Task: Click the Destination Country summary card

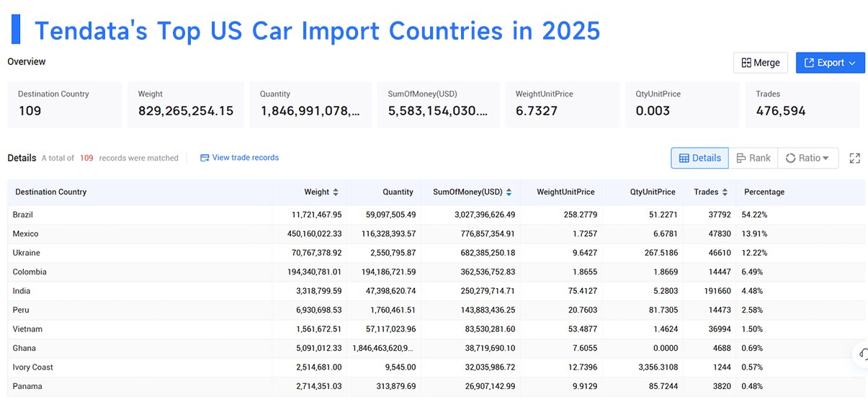Action: (x=65, y=104)
